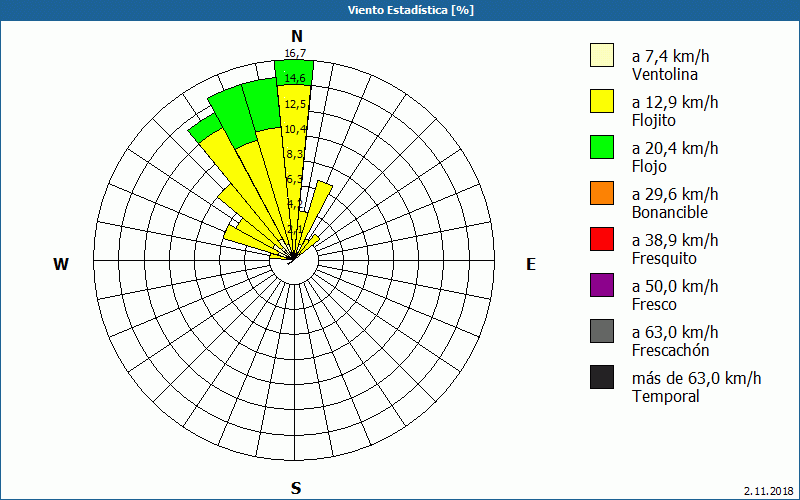
Task: Click the S compass label
Action: pyautogui.click(x=296, y=488)
